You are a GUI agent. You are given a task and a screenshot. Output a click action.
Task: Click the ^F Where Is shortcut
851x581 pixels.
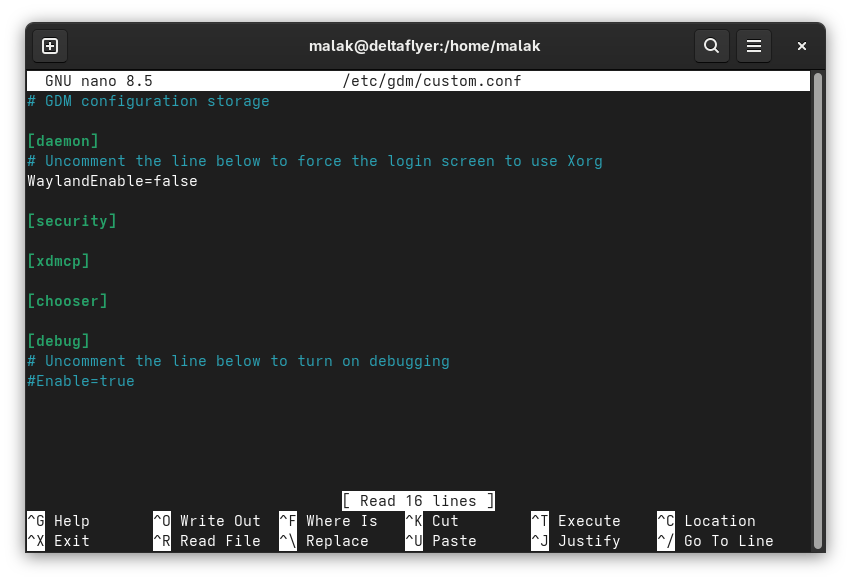tap(329, 521)
